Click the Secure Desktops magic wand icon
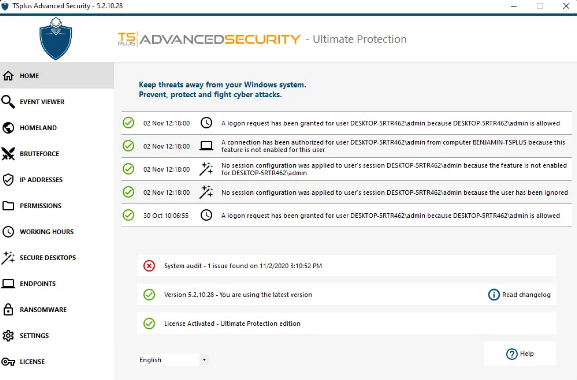The width and height of the screenshot is (577, 380). [x=8, y=258]
